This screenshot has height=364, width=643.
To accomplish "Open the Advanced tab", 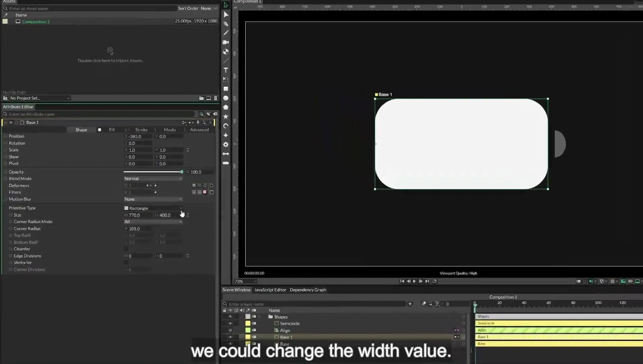I will [199, 130].
